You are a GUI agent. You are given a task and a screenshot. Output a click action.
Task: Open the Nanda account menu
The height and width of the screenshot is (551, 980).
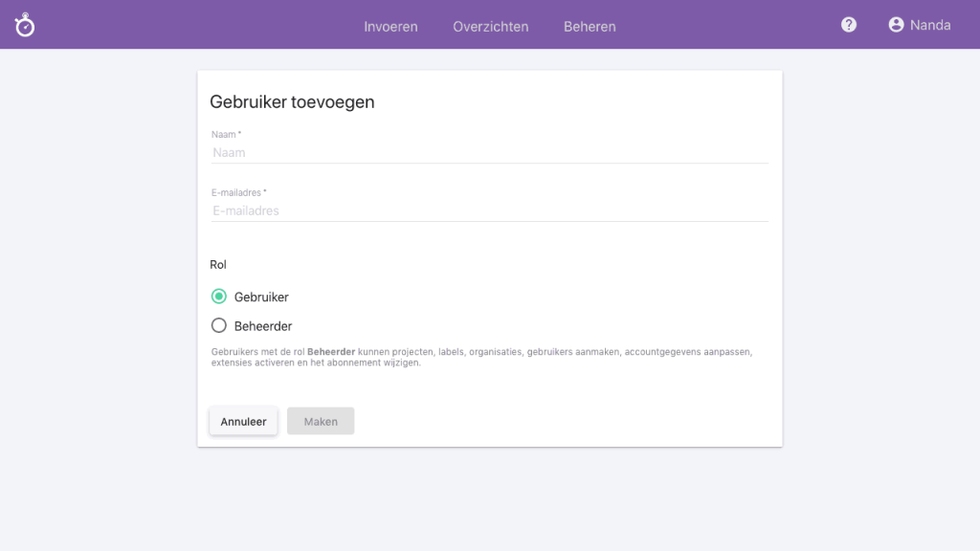928,25
